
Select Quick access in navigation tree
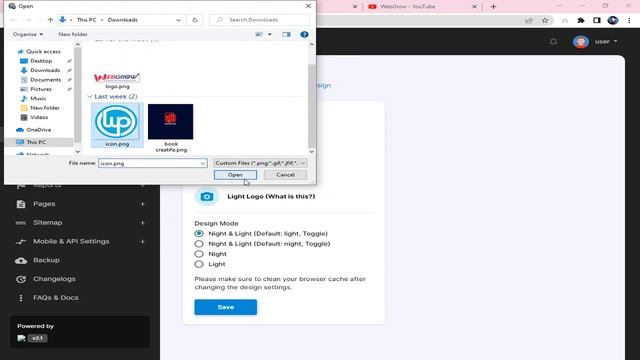[x=43, y=51]
